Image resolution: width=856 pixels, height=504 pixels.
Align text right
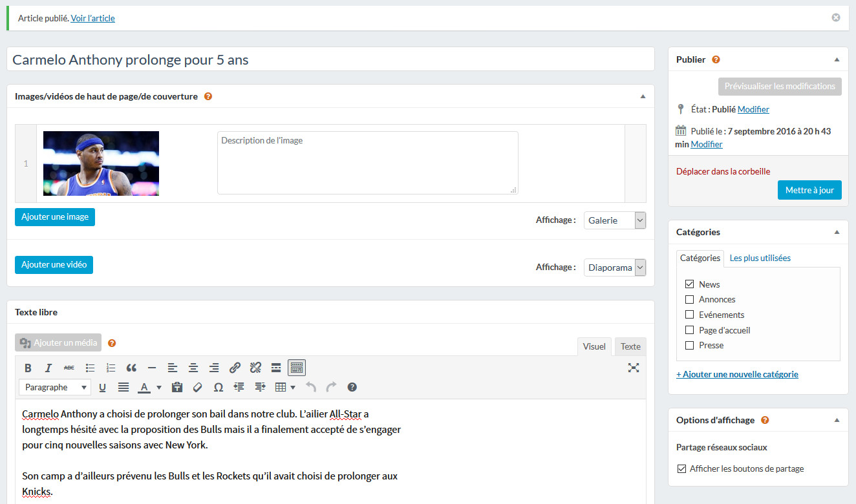point(214,368)
